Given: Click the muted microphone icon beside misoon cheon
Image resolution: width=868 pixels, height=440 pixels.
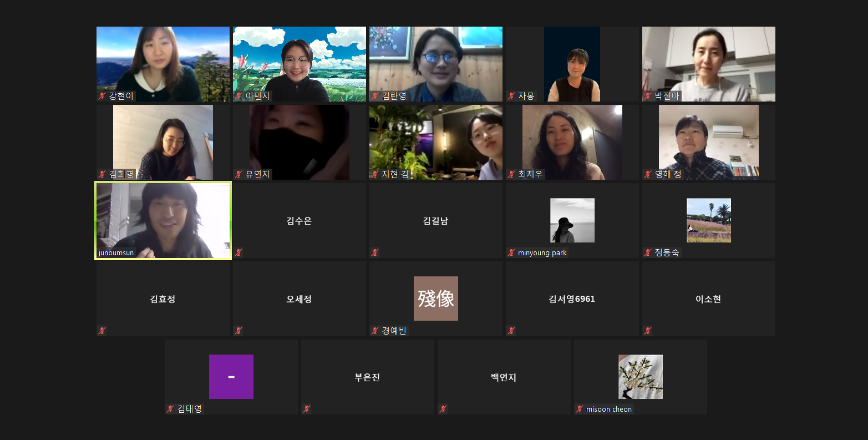Looking at the screenshot, I should pyautogui.click(x=580, y=409).
